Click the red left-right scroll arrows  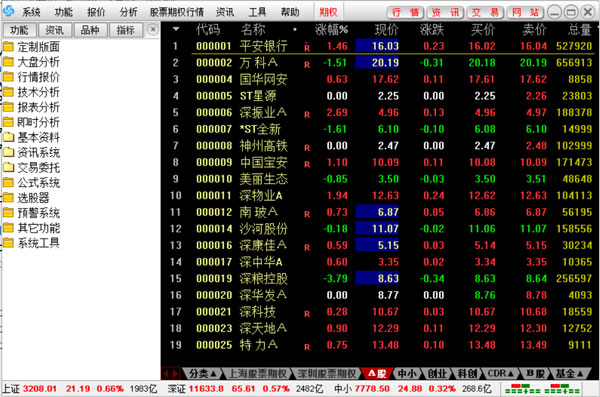click(171, 373)
